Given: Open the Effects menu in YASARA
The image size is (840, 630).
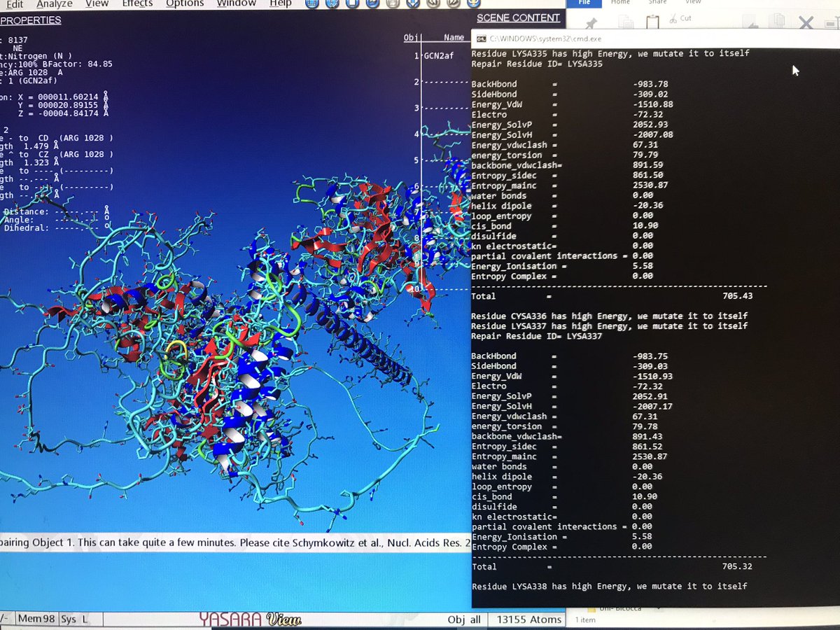Looking at the screenshot, I should [137, 3].
